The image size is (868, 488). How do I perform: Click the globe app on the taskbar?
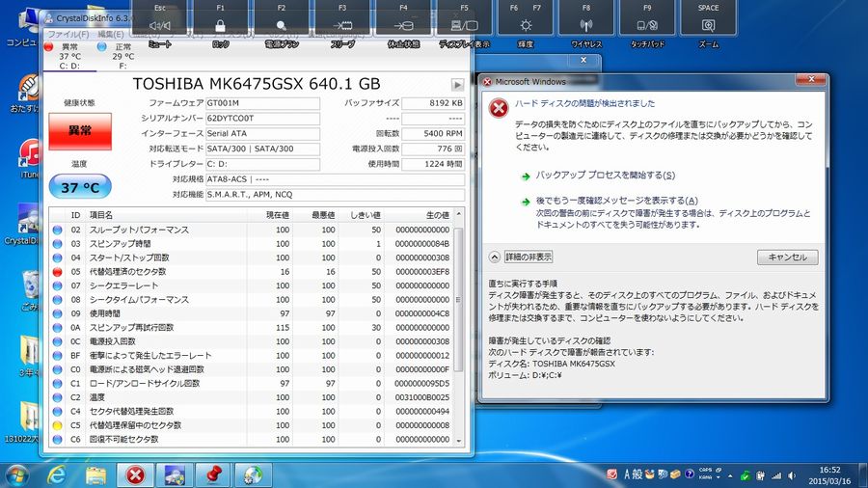click(253, 474)
